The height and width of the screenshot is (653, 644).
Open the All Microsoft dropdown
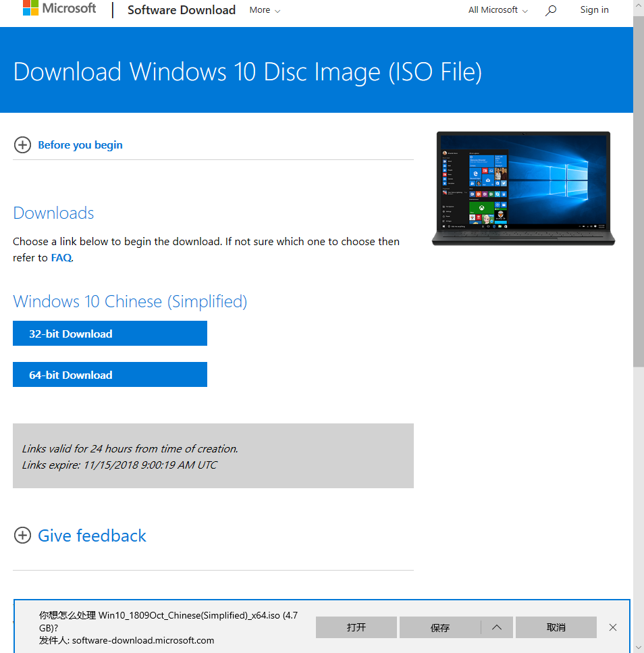click(x=498, y=10)
